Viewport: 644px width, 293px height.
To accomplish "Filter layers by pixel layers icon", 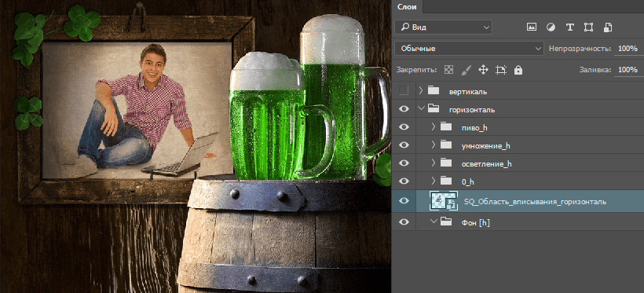I will pos(532,27).
